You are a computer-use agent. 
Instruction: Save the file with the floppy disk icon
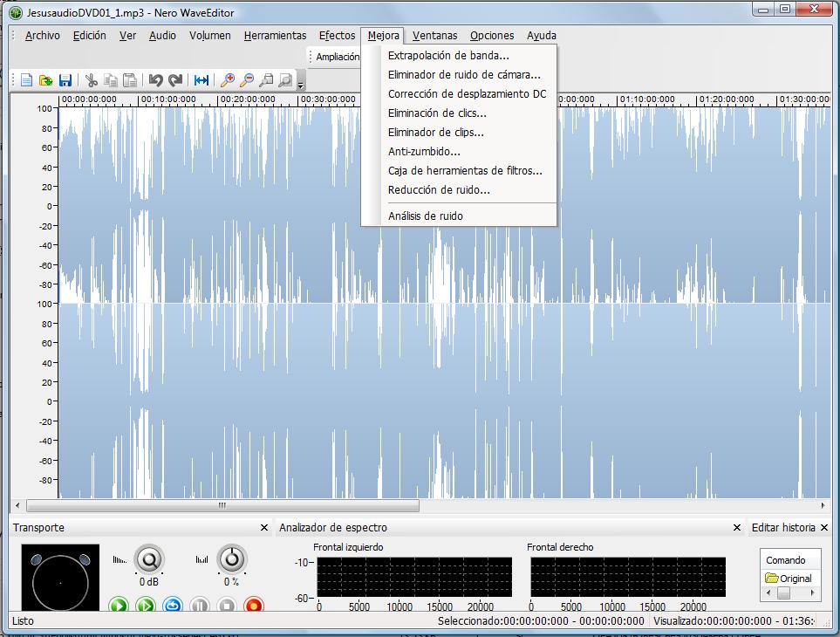tap(65, 80)
